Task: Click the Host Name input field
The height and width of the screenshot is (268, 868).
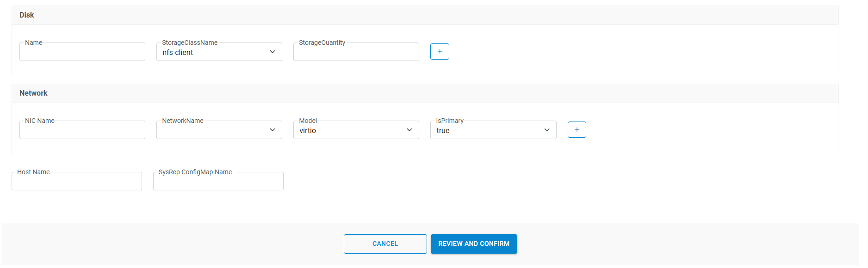Action: point(77,182)
